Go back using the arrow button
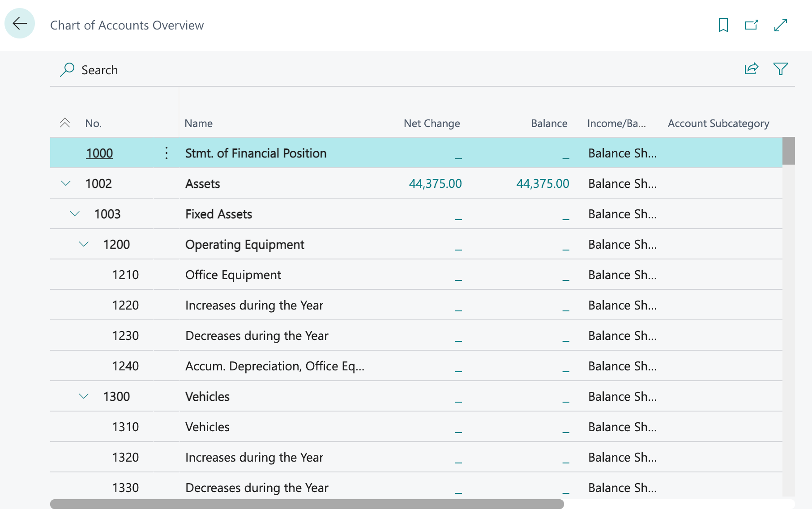 20,23
